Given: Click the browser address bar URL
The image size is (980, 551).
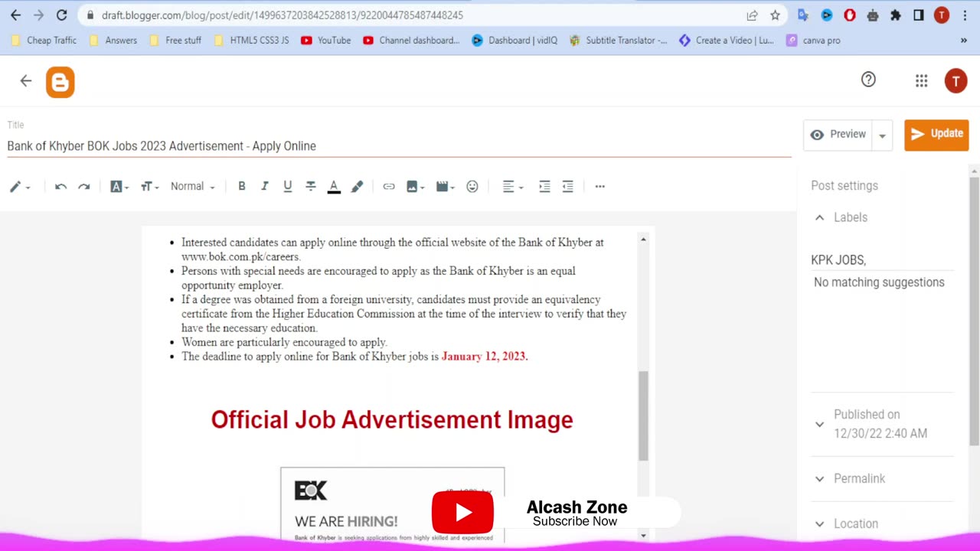Looking at the screenshot, I should click(283, 15).
